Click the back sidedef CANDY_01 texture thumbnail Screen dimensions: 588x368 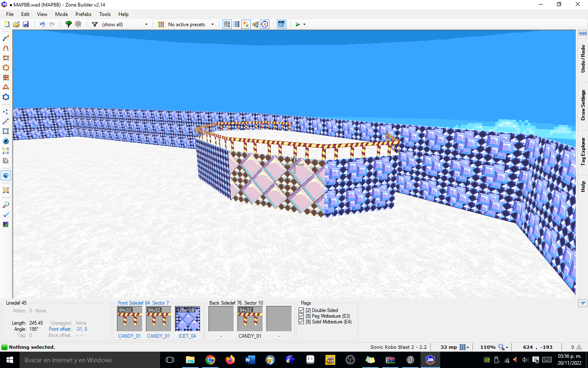(250, 319)
